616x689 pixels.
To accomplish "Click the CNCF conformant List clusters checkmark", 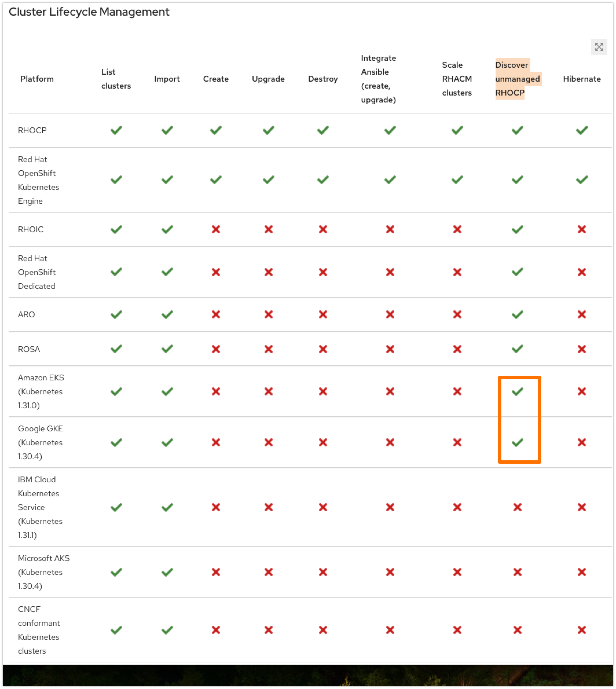I will (x=116, y=630).
